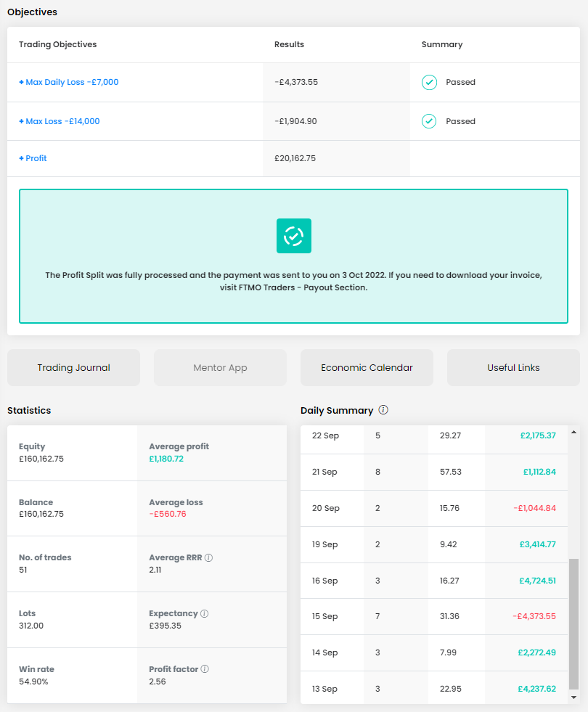
Task: Click the -£4,373.55 value in 15 Sep row
Action: point(534,616)
